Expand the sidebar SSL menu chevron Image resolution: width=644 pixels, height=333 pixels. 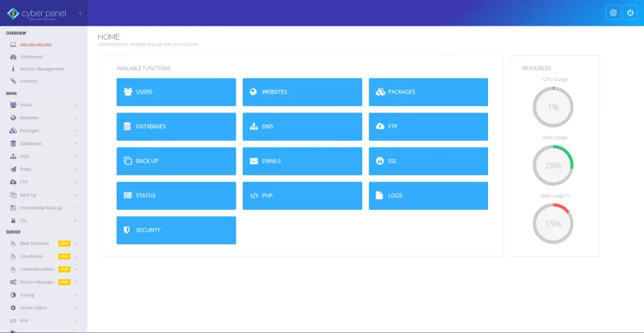[x=75, y=221]
